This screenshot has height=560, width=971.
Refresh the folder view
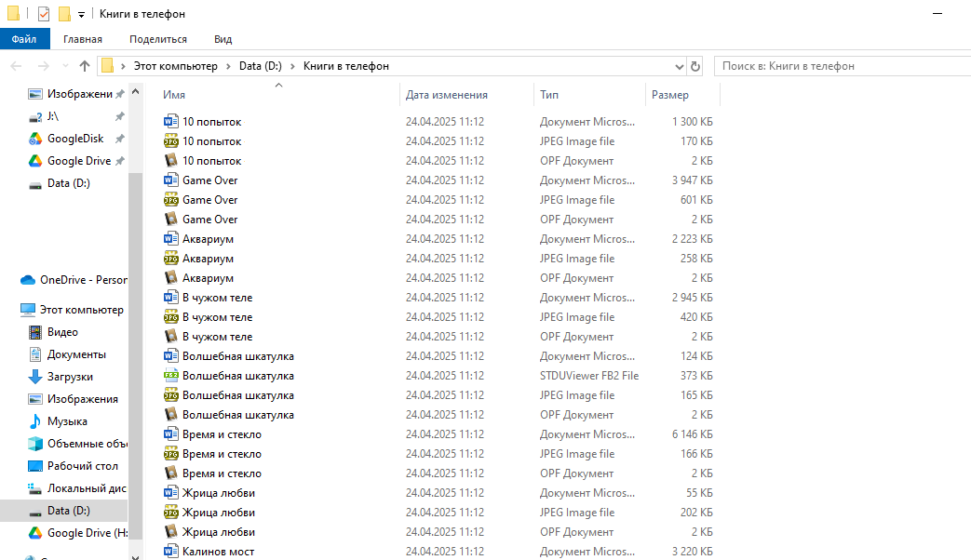(695, 66)
